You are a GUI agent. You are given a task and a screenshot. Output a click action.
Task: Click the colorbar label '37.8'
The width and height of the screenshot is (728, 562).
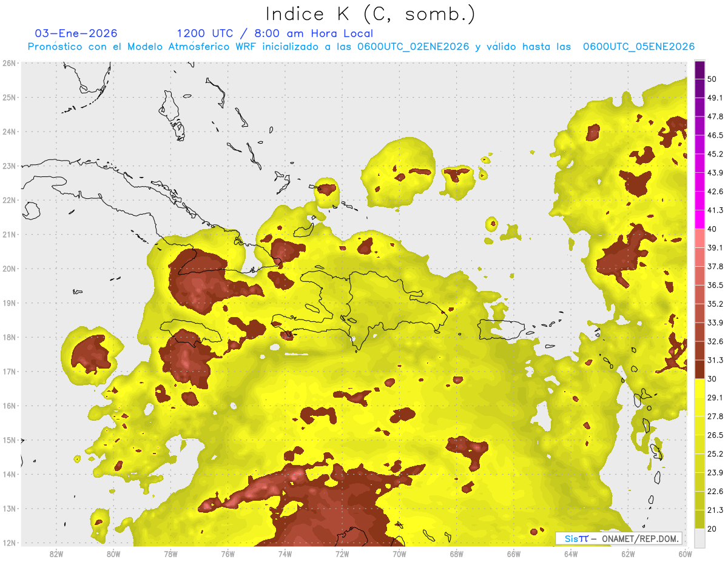click(x=715, y=267)
